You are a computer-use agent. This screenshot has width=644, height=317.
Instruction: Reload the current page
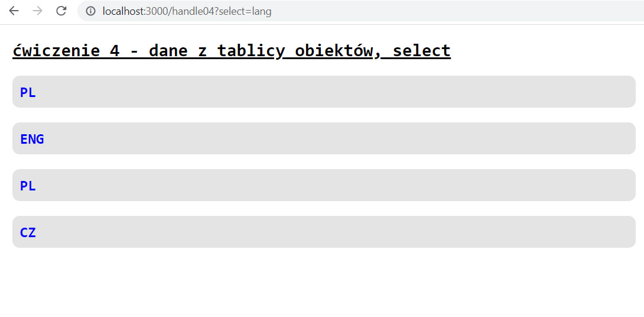point(61,11)
